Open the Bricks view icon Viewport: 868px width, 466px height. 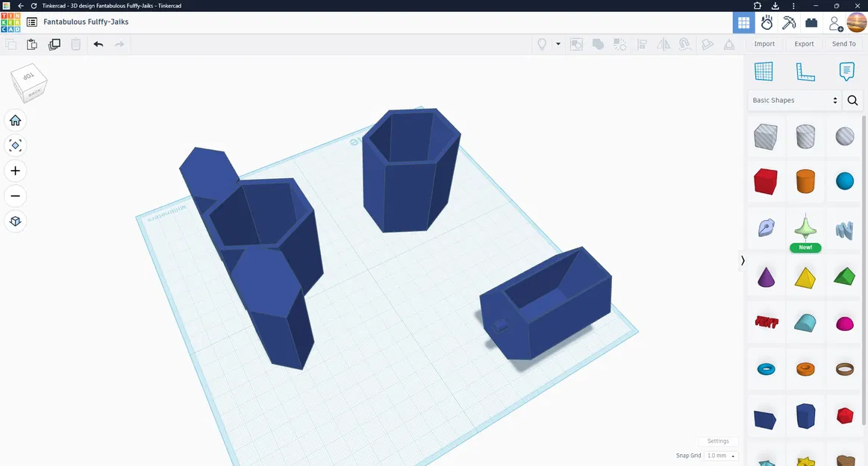[x=811, y=22]
